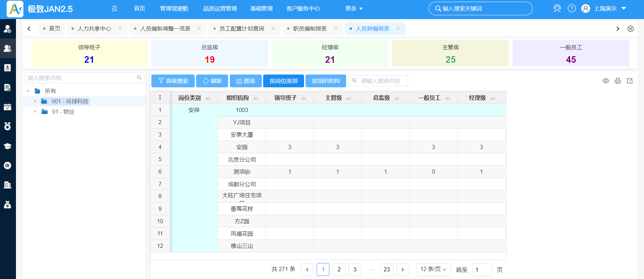The height and width of the screenshot is (279, 644).
Task: Open the 更多 dropdown menu
Action: pyautogui.click(x=354, y=8)
